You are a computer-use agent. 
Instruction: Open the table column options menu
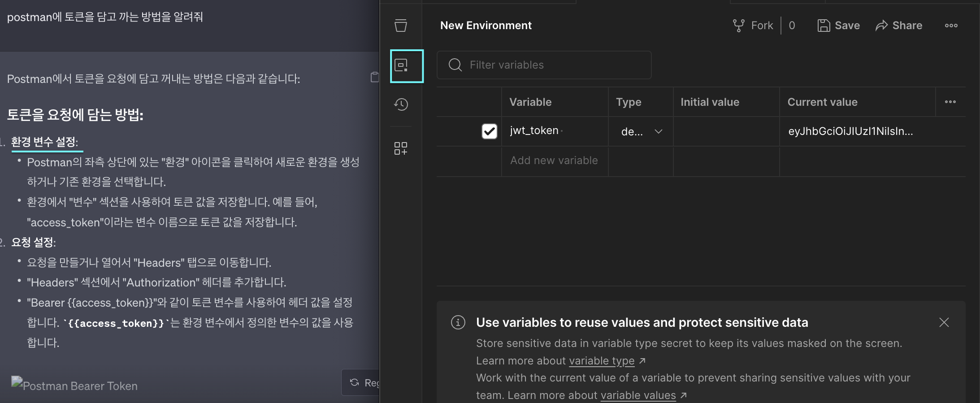coord(950,102)
